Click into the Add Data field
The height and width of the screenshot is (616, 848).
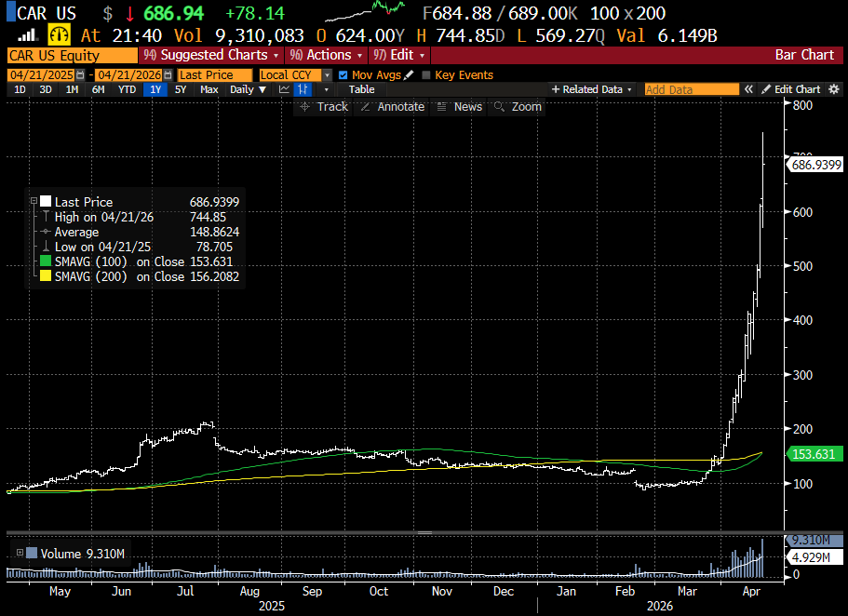(692, 89)
